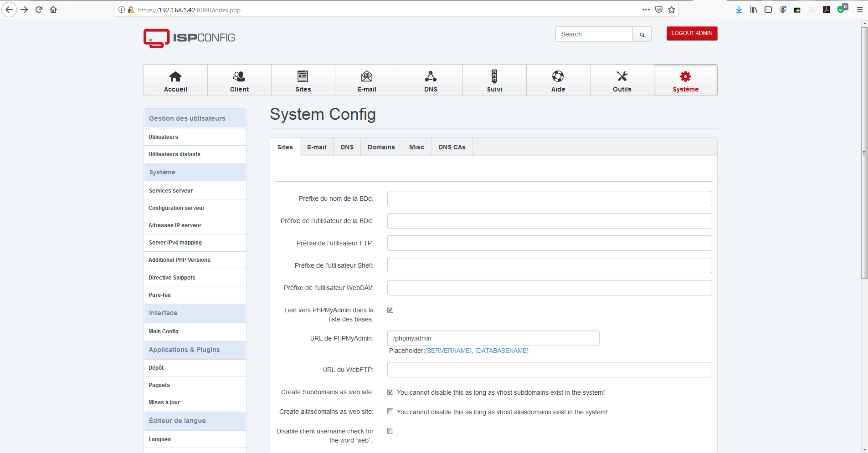This screenshot has width=868, height=453.
Task: Open Configuration serveur in sidebar
Action: (195, 208)
